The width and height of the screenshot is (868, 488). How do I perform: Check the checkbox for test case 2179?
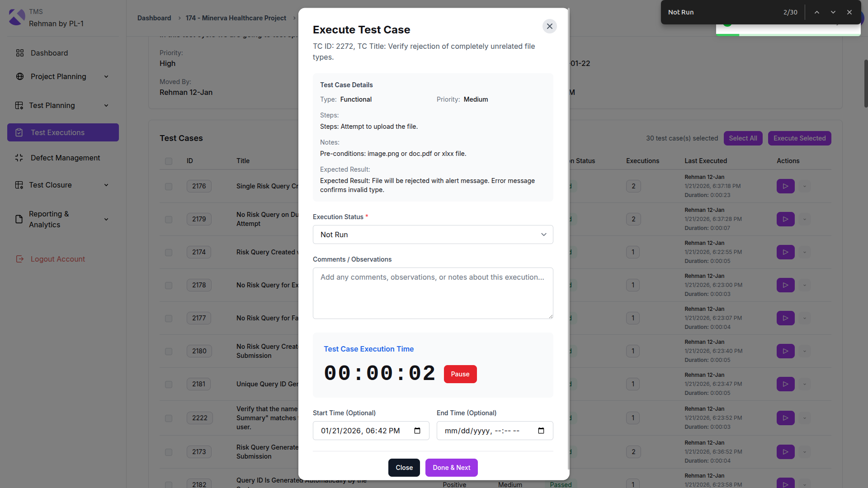(x=169, y=219)
